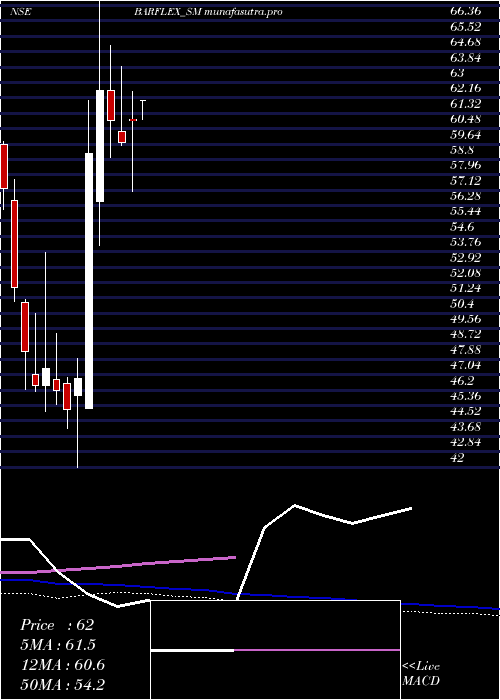The width and height of the screenshot is (500, 700).
Task: Click the 45.36 price axis label
Action: pos(466,396)
